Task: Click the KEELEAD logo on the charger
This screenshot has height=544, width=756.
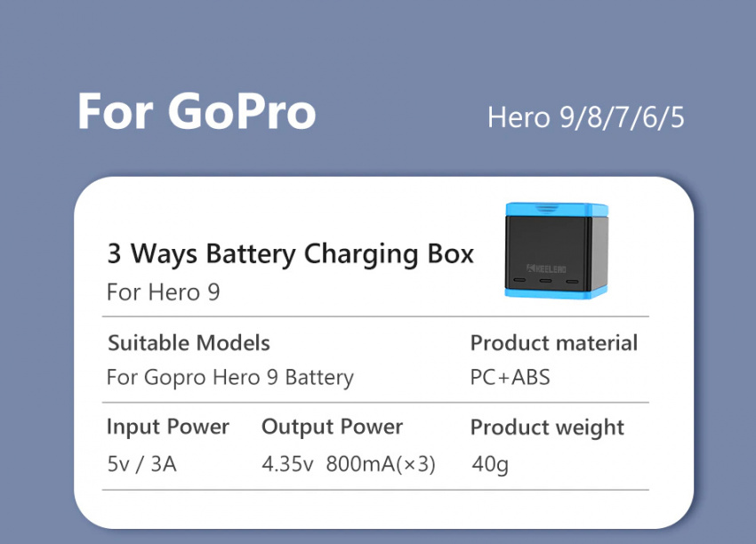Action: click(546, 268)
